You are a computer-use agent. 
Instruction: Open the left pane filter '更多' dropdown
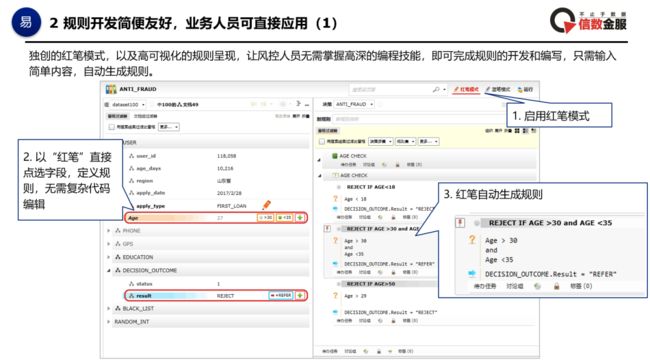pyautogui.click(x=169, y=127)
